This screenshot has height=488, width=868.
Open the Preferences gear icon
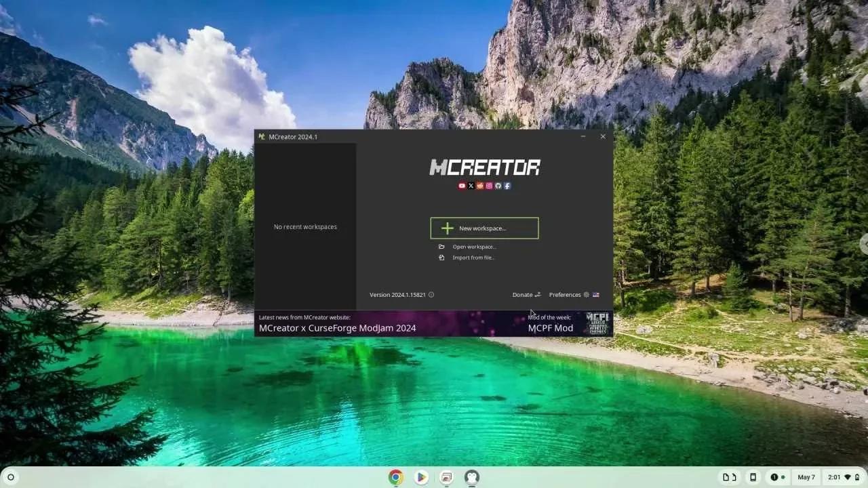[587, 294]
